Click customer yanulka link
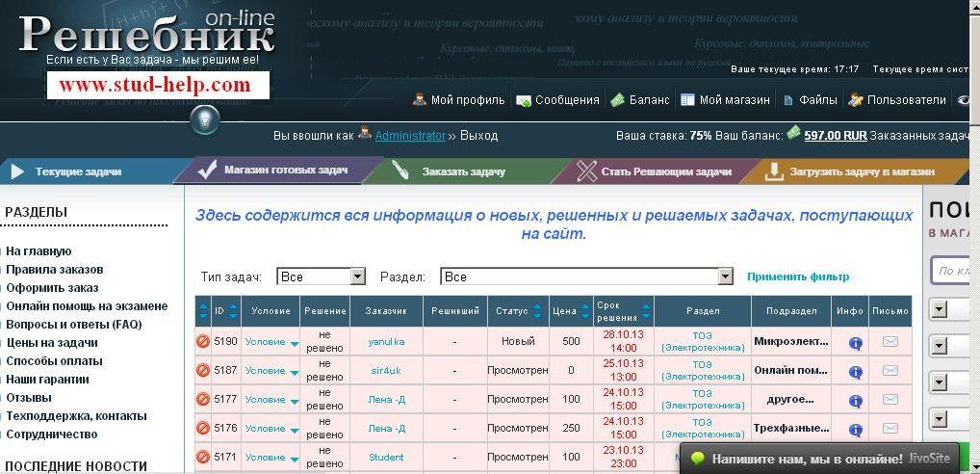Screen dimensions: 980x474 click(386, 341)
